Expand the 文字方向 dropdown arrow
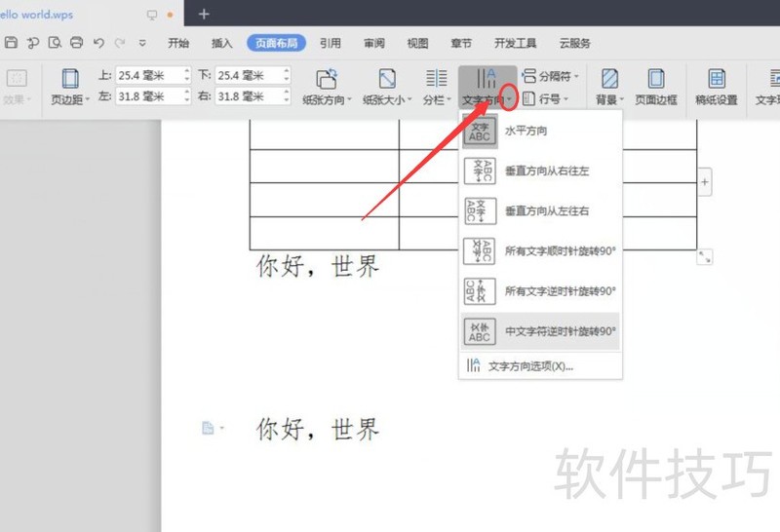780x532 pixels. [509, 98]
